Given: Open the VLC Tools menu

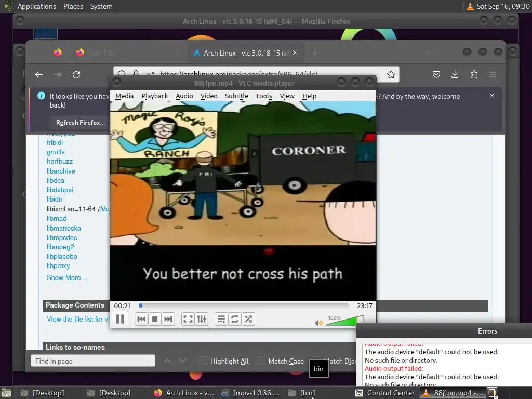Looking at the screenshot, I should point(263,96).
